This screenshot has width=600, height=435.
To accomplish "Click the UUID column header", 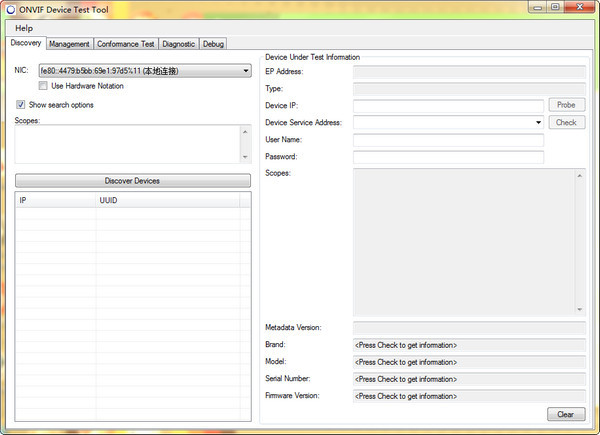I will 168,200.
